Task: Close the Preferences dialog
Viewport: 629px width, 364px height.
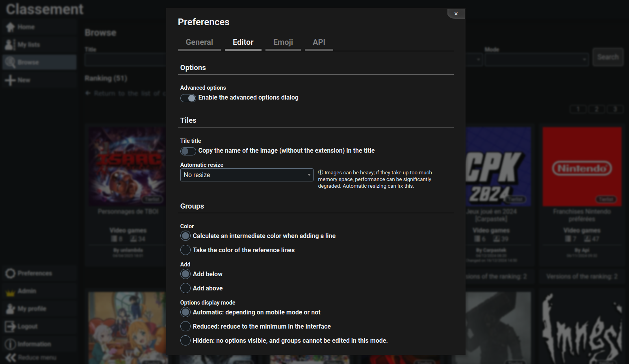Action: (456, 14)
